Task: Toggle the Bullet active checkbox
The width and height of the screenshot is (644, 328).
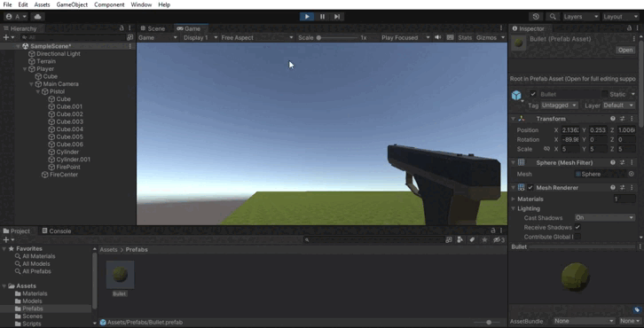Action: coord(533,94)
